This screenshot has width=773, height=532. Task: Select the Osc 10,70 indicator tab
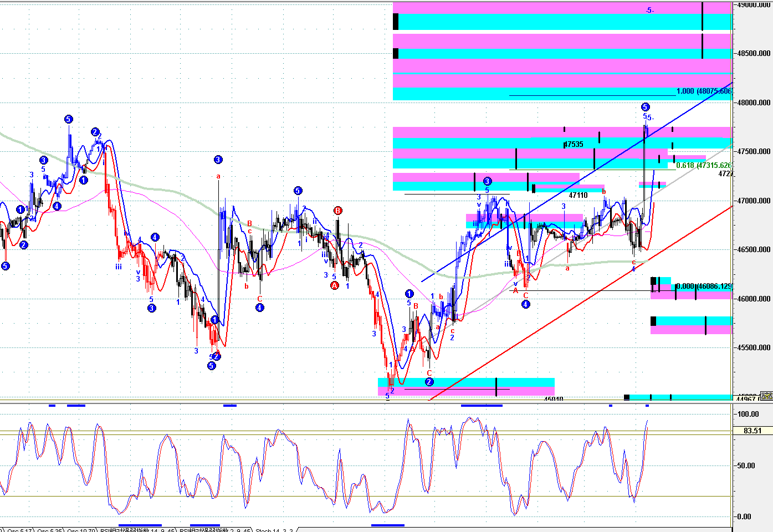80,530
